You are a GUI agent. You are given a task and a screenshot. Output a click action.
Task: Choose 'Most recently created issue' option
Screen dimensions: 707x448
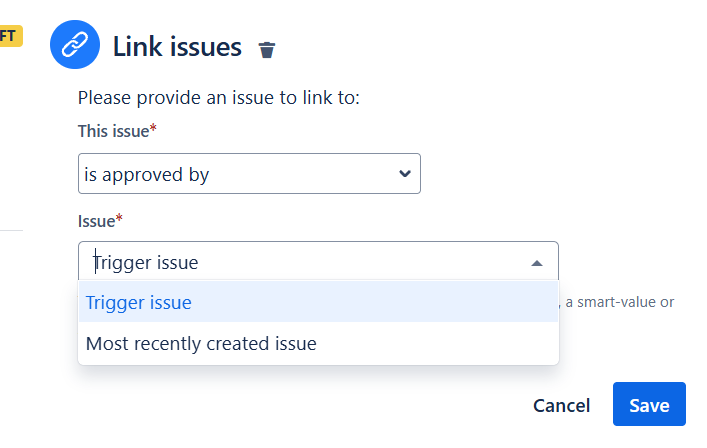coord(201,344)
